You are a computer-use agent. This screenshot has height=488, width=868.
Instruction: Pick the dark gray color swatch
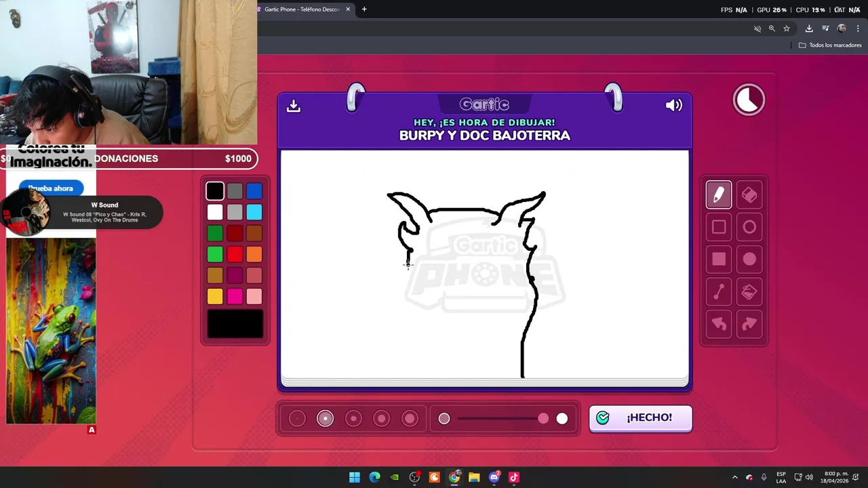click(235, 191)
